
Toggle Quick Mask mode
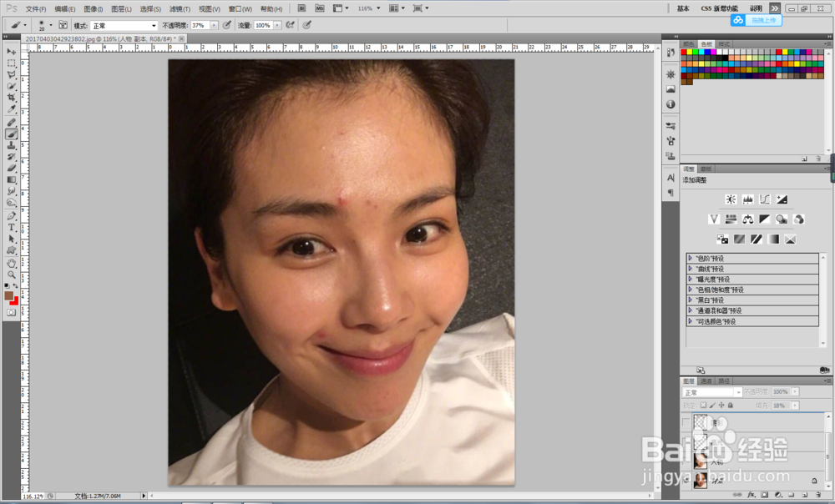[x=11, y=312]
